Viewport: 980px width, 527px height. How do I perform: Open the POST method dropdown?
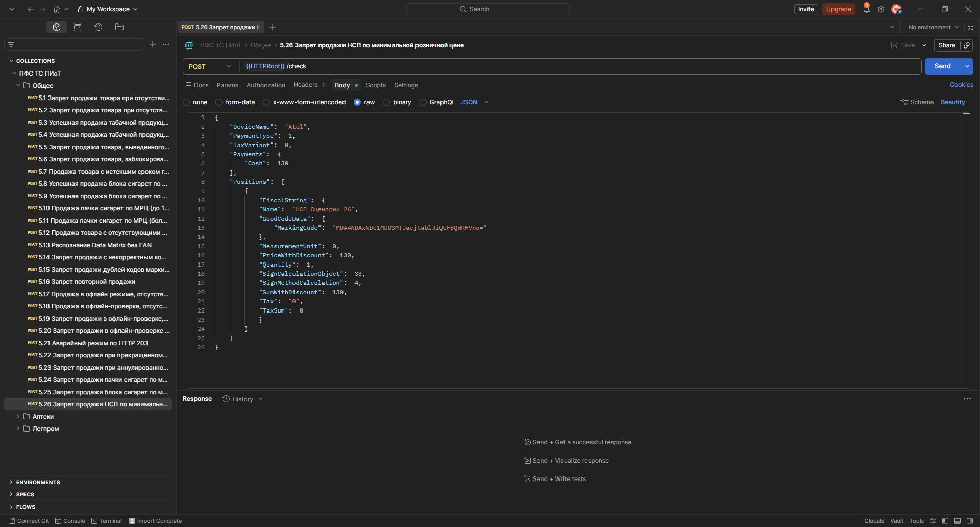click(210, 66)
